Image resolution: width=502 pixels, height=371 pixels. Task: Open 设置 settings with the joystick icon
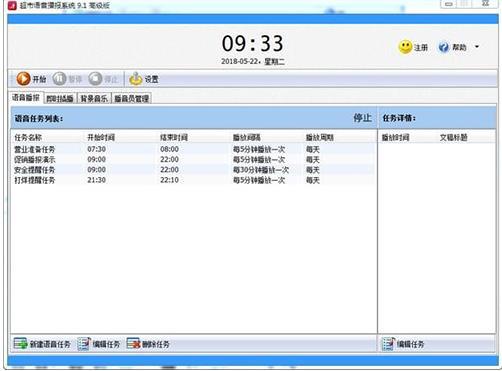pos(136,79)
